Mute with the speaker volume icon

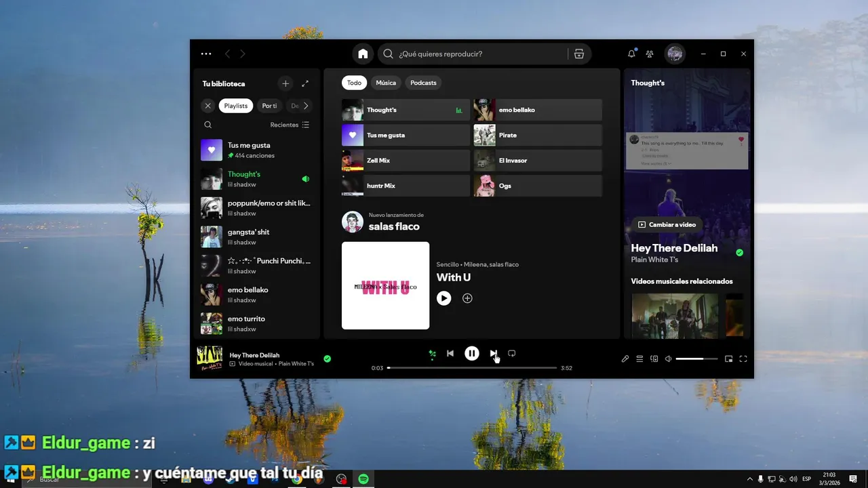669,359
